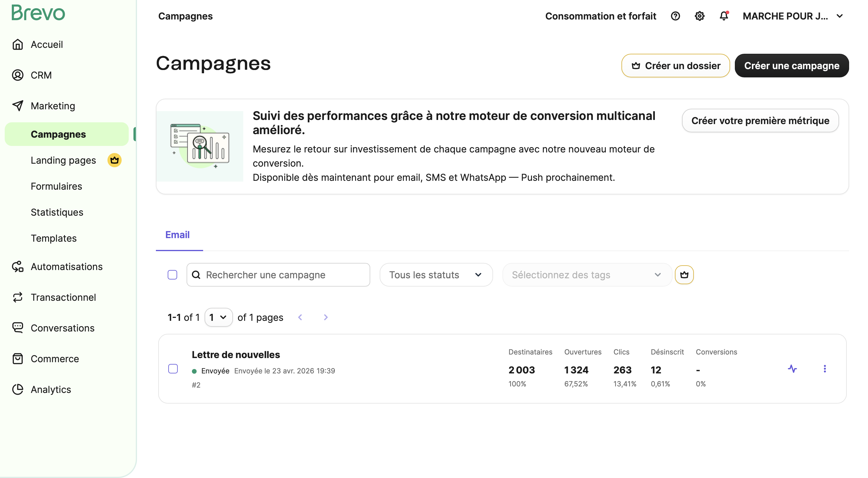Open the settings gear icon
This screenshot has width=868, height=478.
pyautogui.click(x=699, y=16)
